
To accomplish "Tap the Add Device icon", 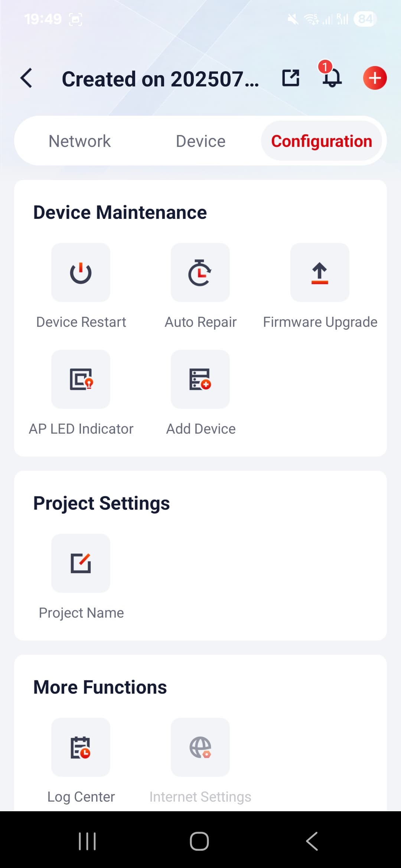I will (x=200, y=379).
